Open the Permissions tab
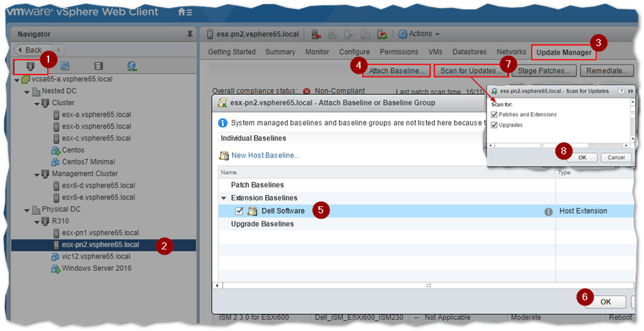This screenshot has width=644, height=331. [x=399, y=52]
